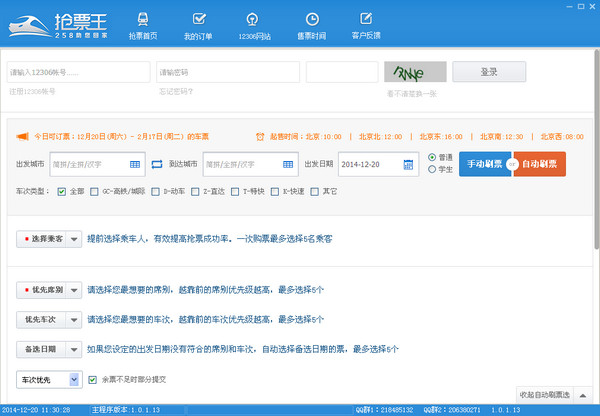Click the swap cities arrows icon
The height and width of the screenshot is (416, 600).
coord(157,164)
